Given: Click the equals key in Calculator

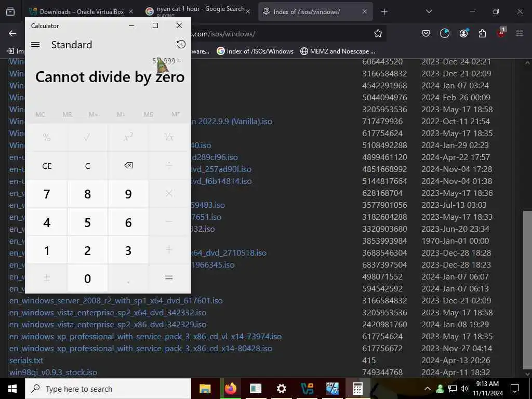Looking at the screenshot, I should pyautogui.click(x=169, y=278).
